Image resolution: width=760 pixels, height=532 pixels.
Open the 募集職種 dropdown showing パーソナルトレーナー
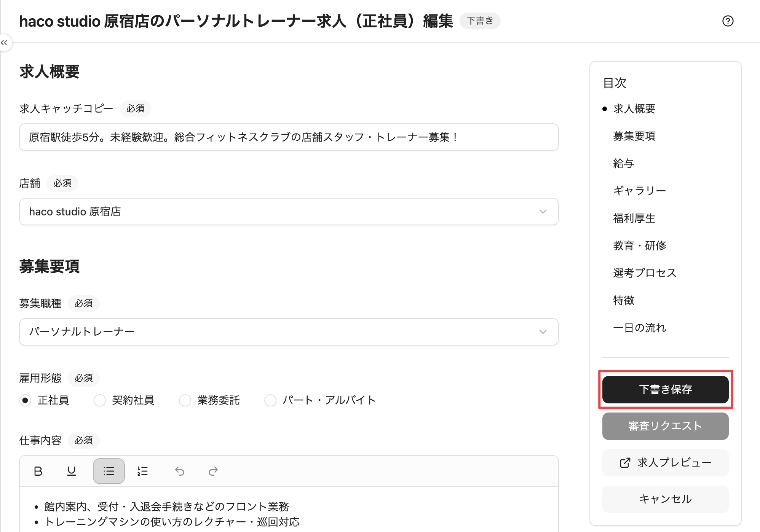pyautogui.click(x=289, y=332)
